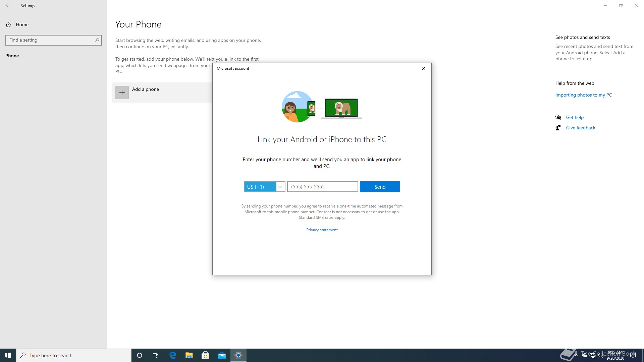Open Importing photos to my PC link
The height and width of the screenshot is (362, 644).
point(584,95)
